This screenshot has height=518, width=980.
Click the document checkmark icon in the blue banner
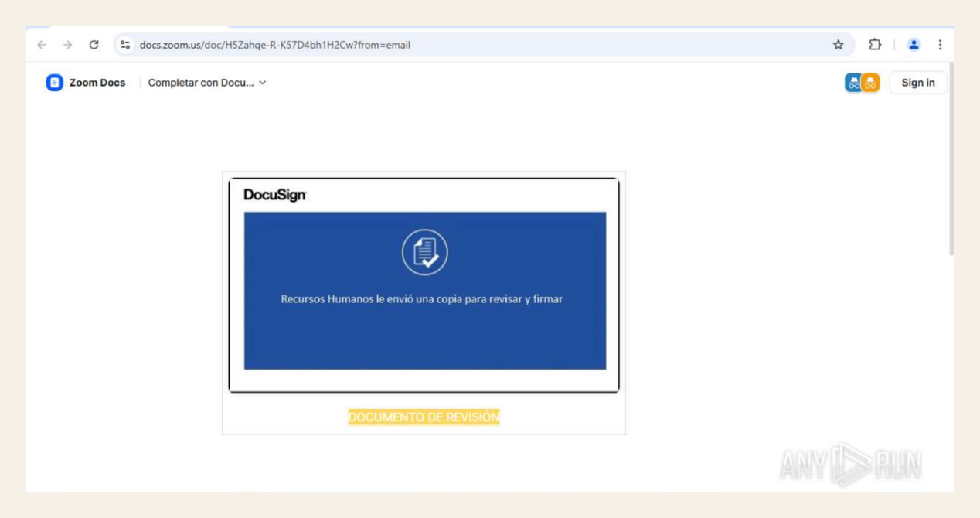tap(424, 250)
